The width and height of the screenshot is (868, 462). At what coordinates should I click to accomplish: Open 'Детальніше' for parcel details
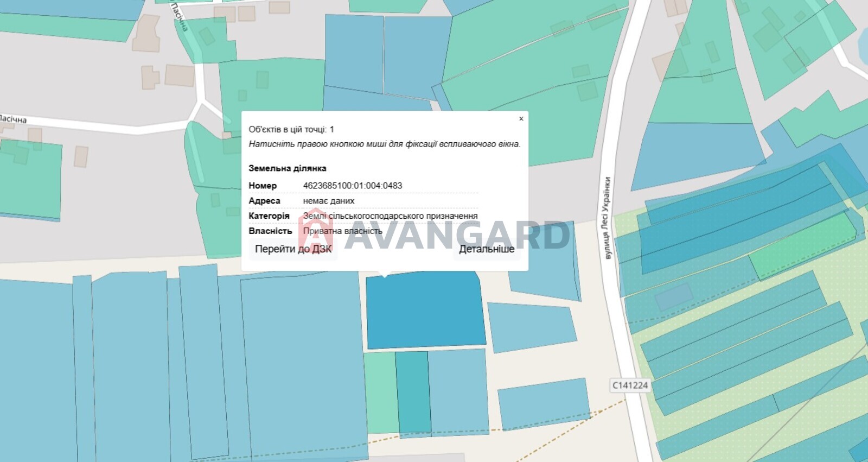486,249
